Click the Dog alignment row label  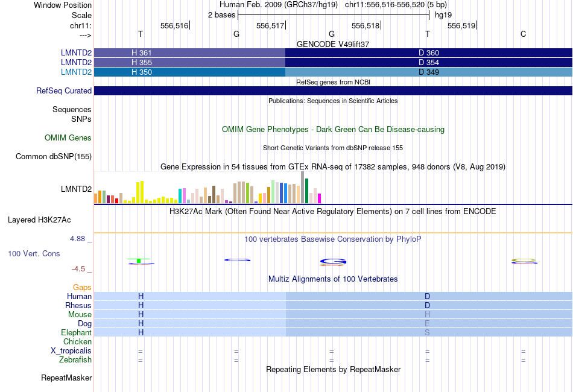84,324
